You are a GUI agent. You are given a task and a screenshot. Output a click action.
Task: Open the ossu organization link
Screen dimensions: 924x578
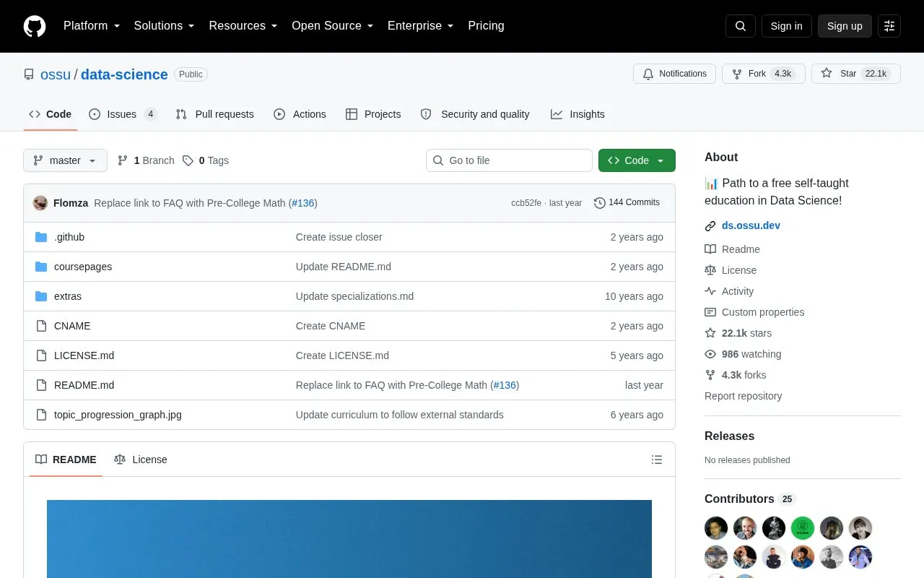click(56, 74)
